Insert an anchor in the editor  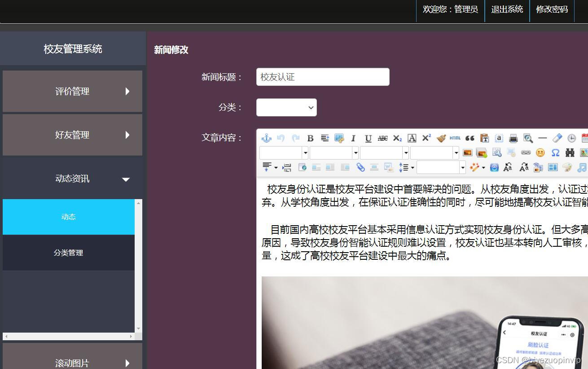click(x=266, y=138)
